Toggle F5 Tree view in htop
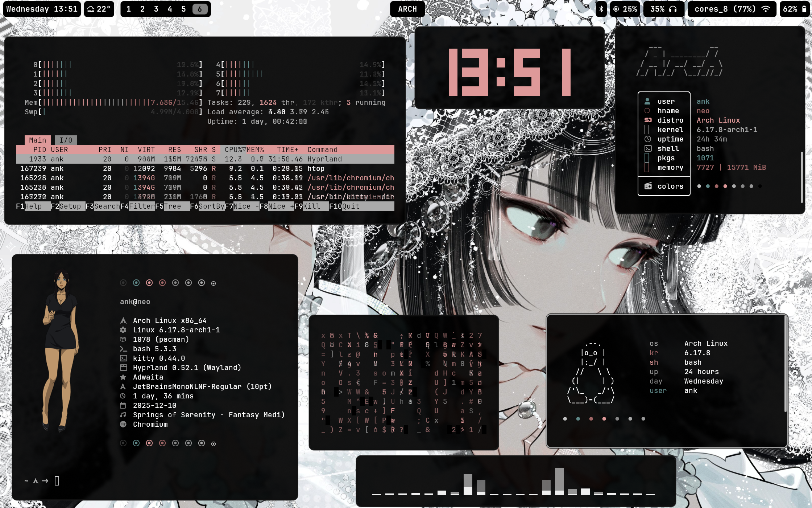Screen dimensions: 812x508 pyautogui.click(x=172, y=206)
